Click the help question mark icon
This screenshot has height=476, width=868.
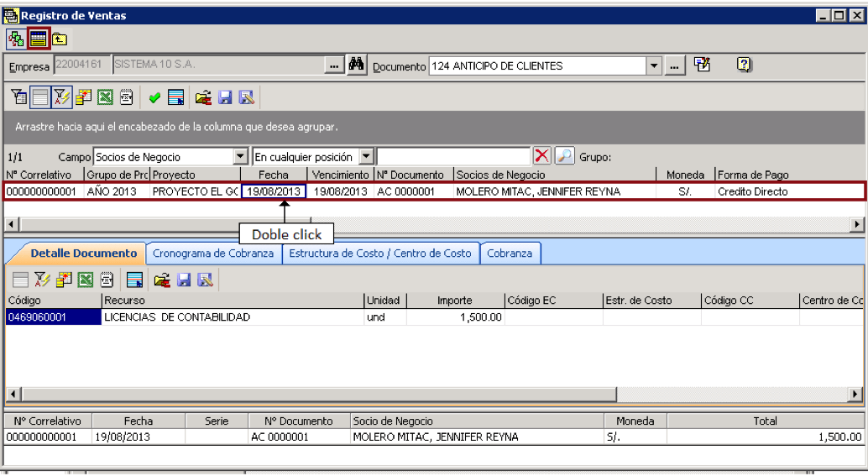pyautogui.click(x=744, y=65)
